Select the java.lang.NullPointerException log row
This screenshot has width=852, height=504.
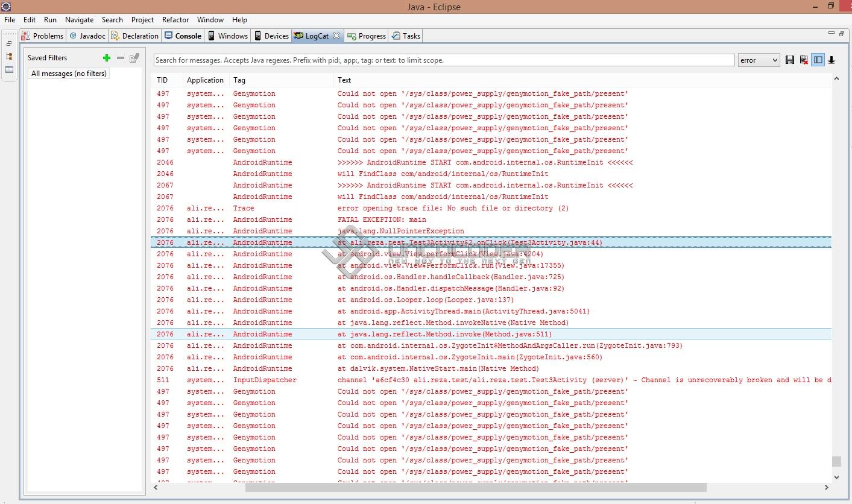pyautogui.click(x=491, y=231)
